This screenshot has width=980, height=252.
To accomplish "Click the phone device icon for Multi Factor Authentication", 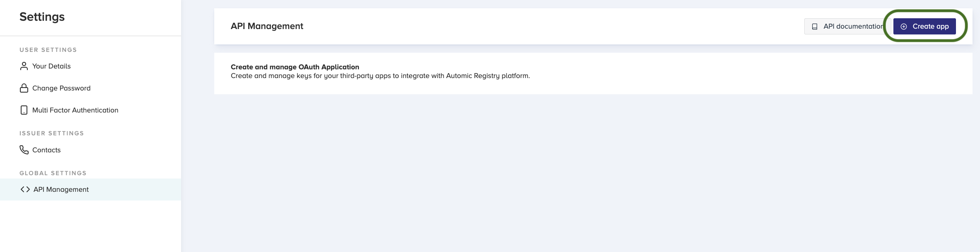I will point(24,110).
